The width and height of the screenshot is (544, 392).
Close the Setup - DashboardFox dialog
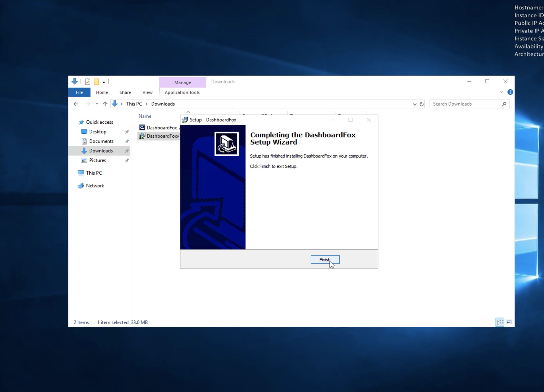coord(369,120)
